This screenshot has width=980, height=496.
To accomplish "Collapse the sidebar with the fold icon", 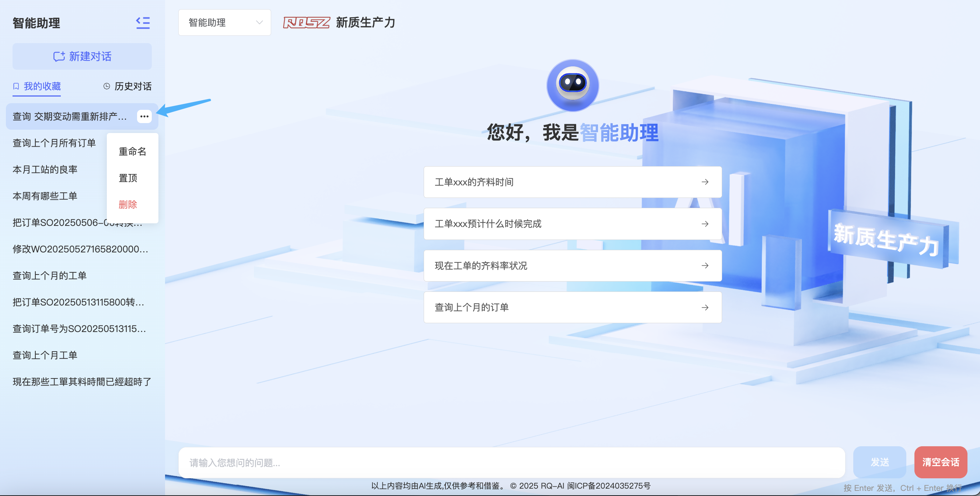I will tap(143, 23).
